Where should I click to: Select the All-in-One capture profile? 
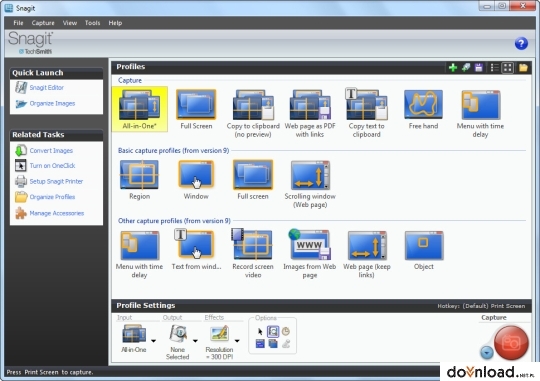coord(139,109)
